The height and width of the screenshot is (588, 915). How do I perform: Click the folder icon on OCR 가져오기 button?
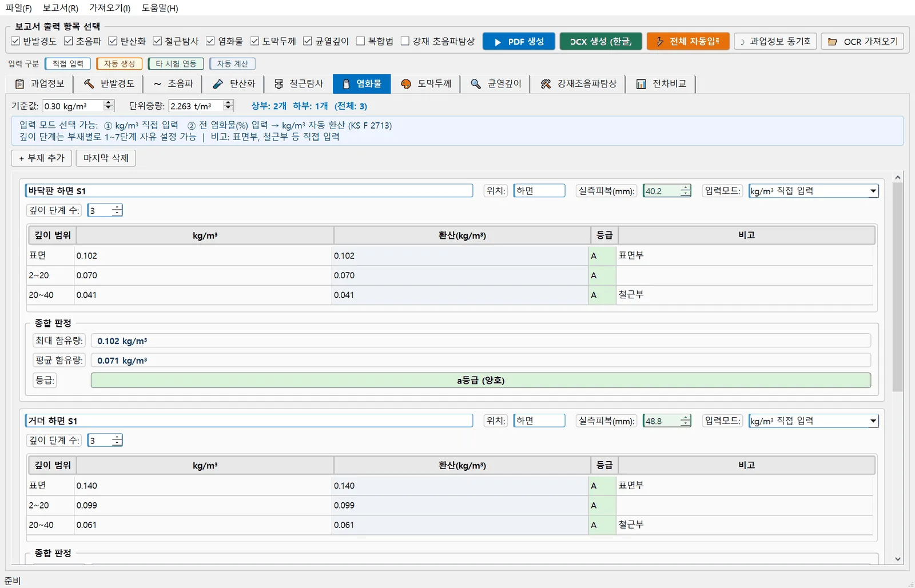(833, 42)
